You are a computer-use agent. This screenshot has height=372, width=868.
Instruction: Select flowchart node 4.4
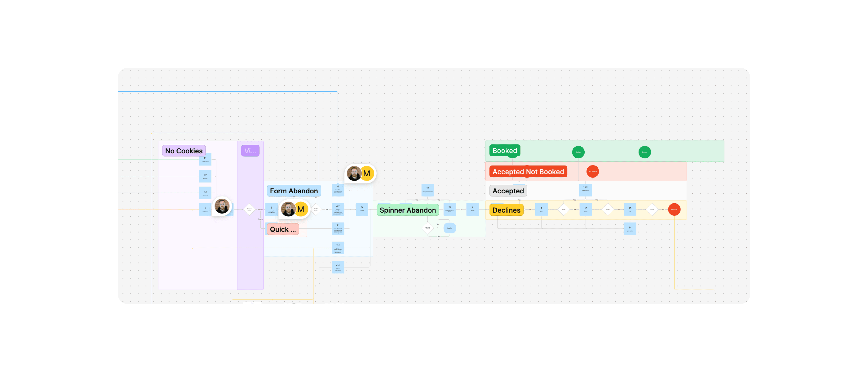click(x=338, y=267)
